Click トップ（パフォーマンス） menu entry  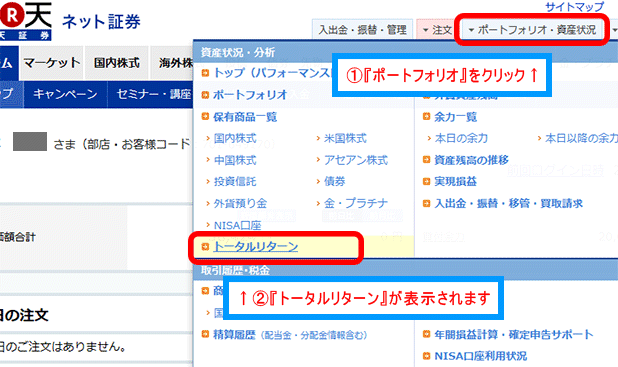pyautogui.click(x=272, y=73)
